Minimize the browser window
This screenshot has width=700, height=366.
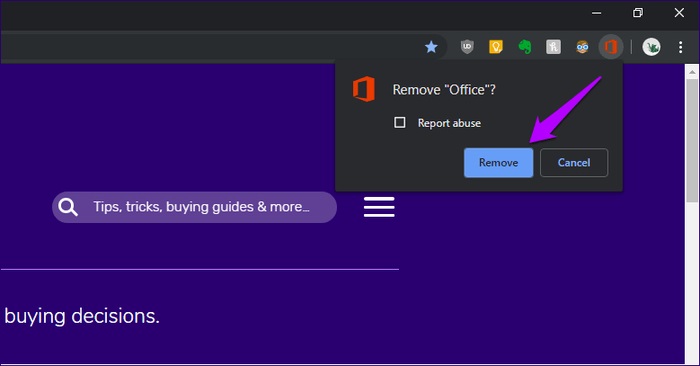coord(596,13)
